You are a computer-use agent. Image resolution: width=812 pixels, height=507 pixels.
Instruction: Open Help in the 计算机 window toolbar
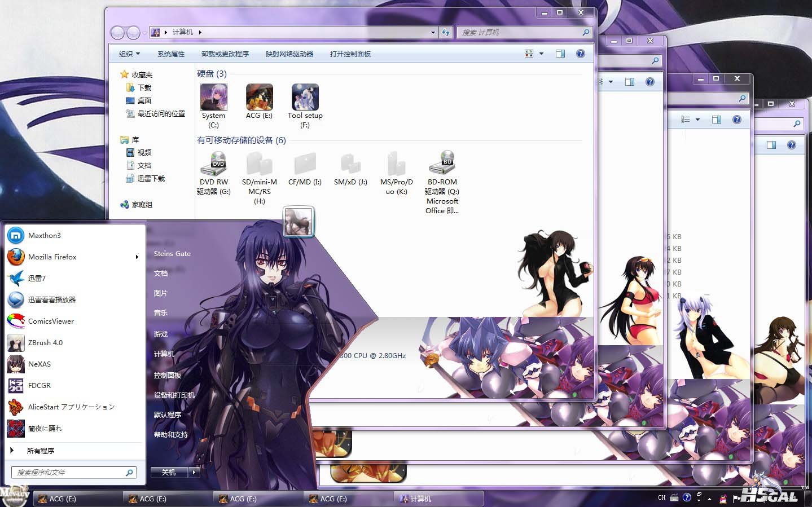[x=580, y=54]
